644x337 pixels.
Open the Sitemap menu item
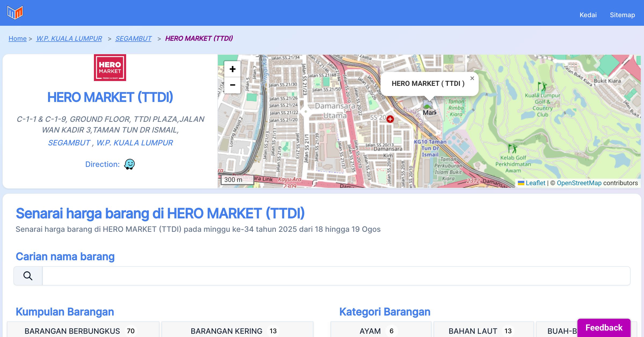622,15
